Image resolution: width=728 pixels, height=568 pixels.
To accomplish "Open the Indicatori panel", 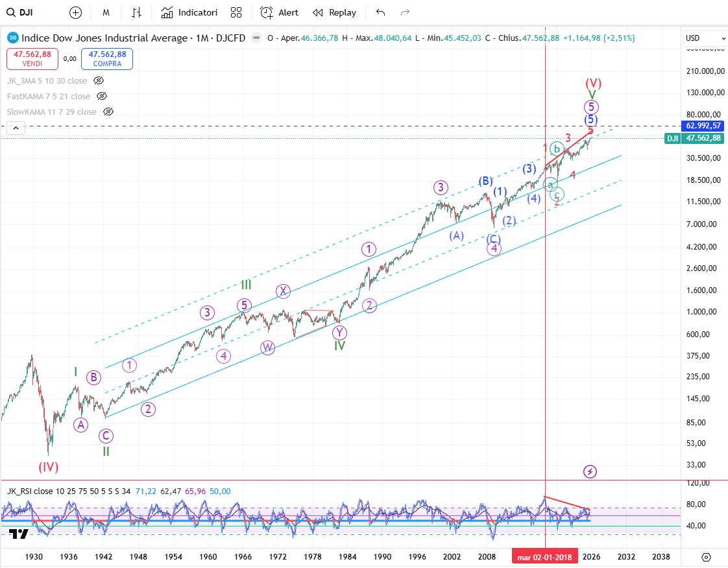I will click(x=189, y=12).
